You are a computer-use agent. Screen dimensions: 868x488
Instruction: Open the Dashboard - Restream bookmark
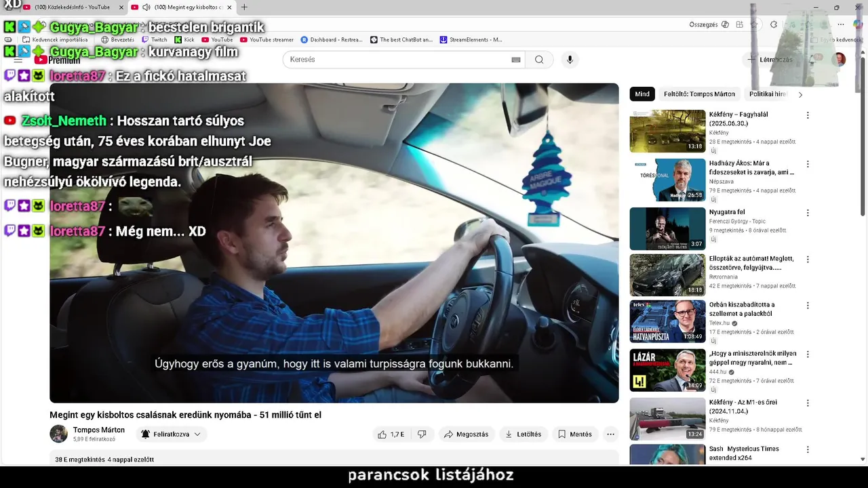332,40
